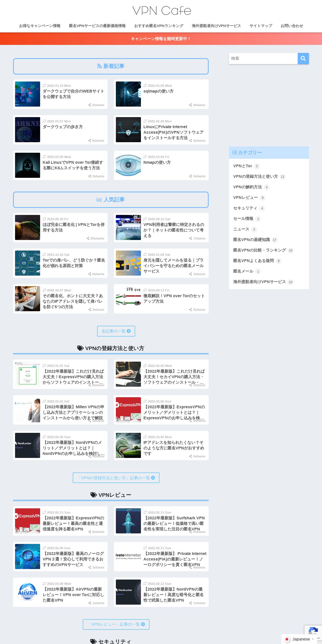Open お得なキャンペーン情報 menu item

click(40, 26)
